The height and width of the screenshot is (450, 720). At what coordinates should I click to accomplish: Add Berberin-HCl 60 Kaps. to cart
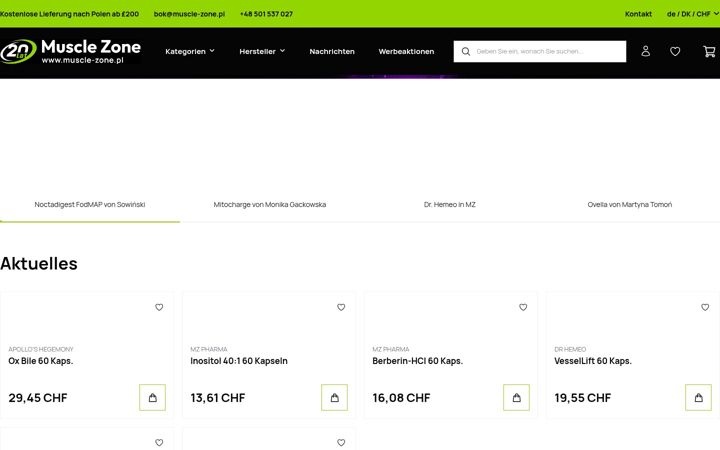(516, 397)
